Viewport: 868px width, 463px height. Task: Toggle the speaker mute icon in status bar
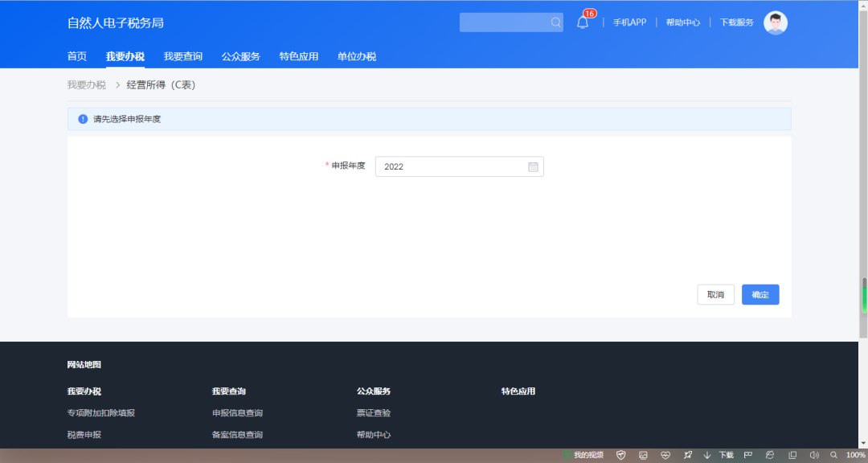[x=813, y=455]
